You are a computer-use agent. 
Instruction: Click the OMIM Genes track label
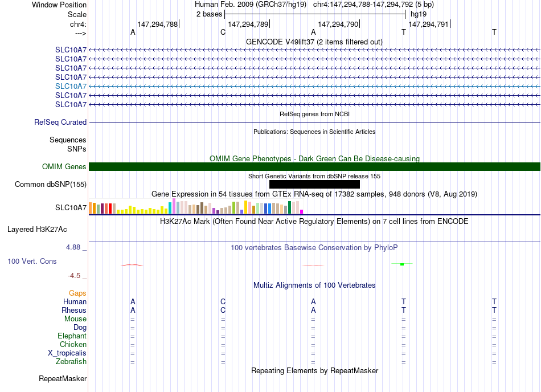click(x=64, y=167)
